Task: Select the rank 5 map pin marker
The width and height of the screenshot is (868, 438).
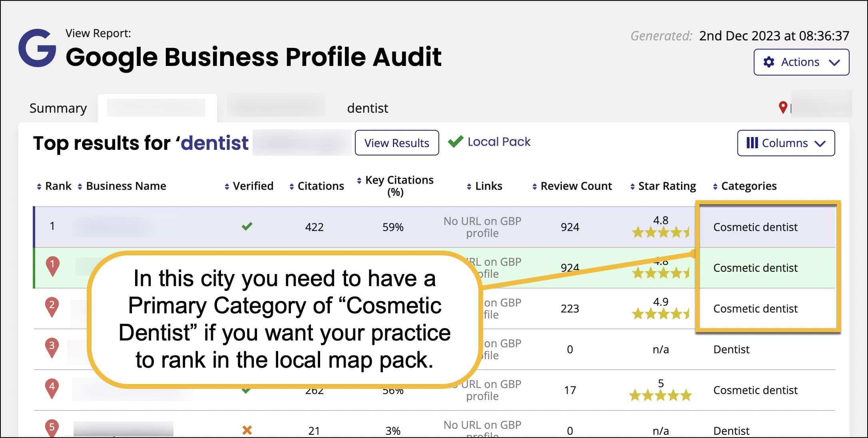Action: coord(52,428)
